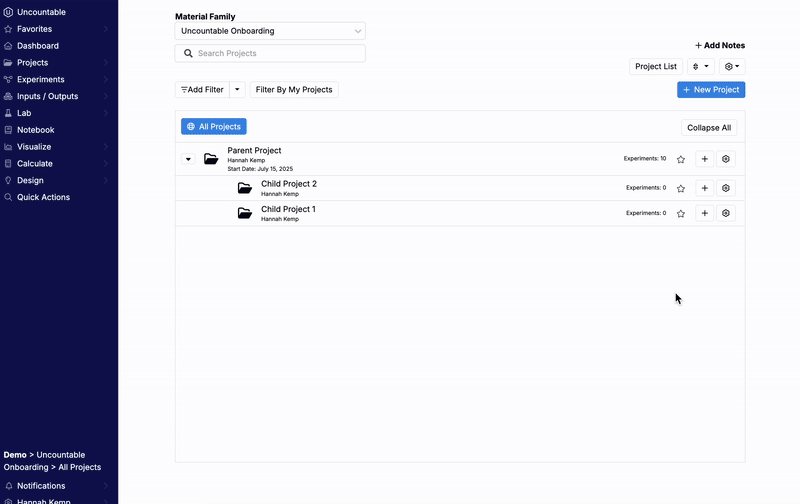The height and width of the screenshot is (504, 800).
Task: Click the Child Project 2 folder icon
Action: 245,188
